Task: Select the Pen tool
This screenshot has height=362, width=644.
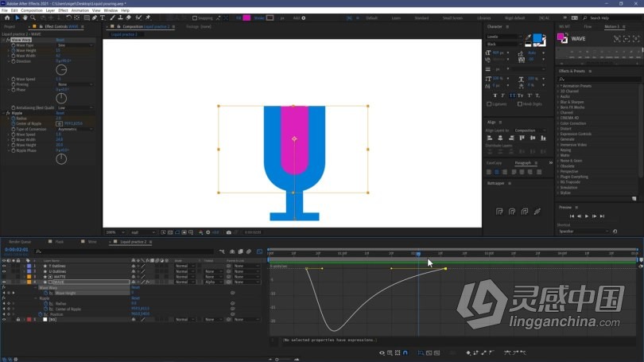Action: 95,18
